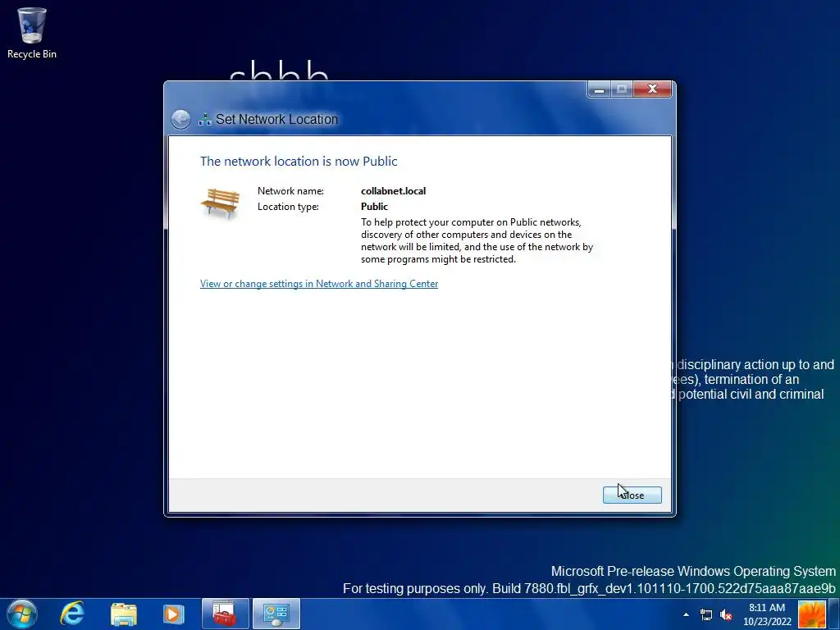The width and height of the screenshot is (840, 630).
Task: Click the Close button in the dialog
Action: [632, 495]
